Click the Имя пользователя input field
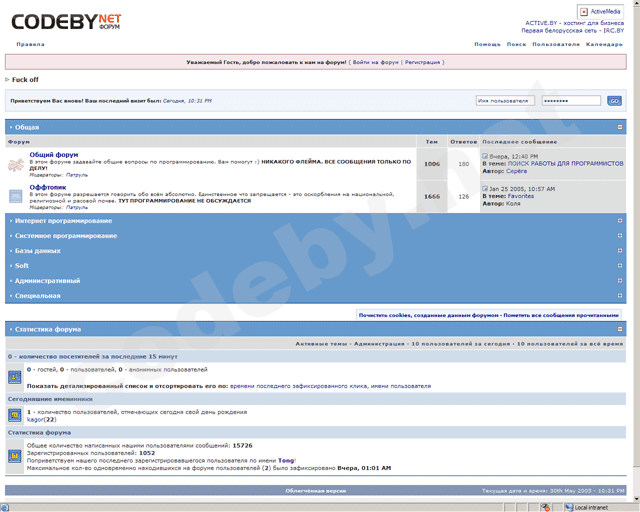Viewport: 640px width, 512px height. tap(505, 100)
